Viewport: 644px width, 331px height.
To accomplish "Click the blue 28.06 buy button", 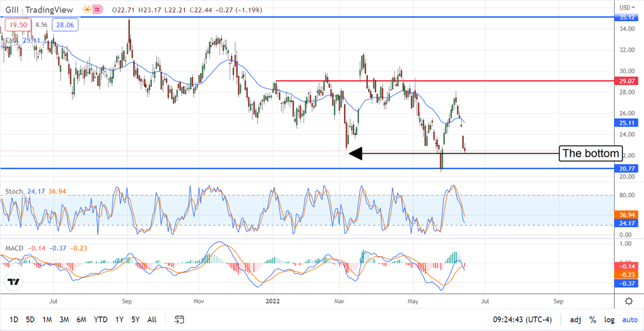I will coord(64,25).
